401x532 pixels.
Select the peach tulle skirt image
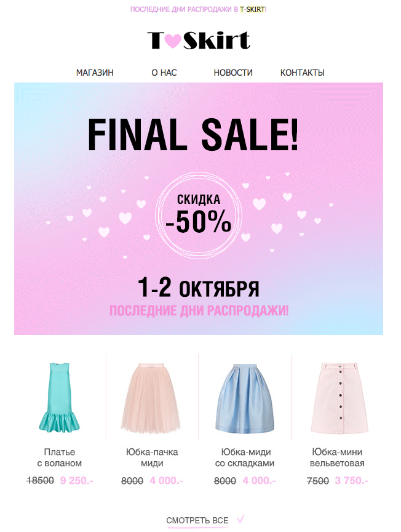[152, 398]
